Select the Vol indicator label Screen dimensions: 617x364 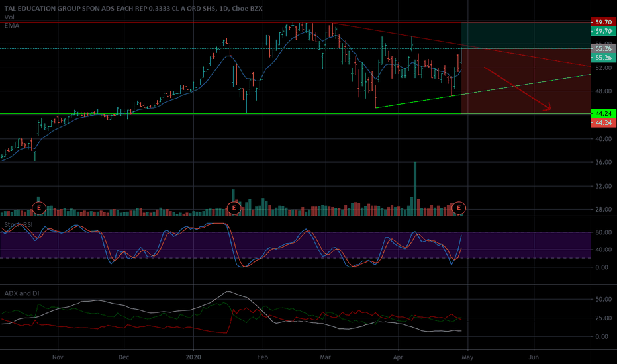pos(9,17)
